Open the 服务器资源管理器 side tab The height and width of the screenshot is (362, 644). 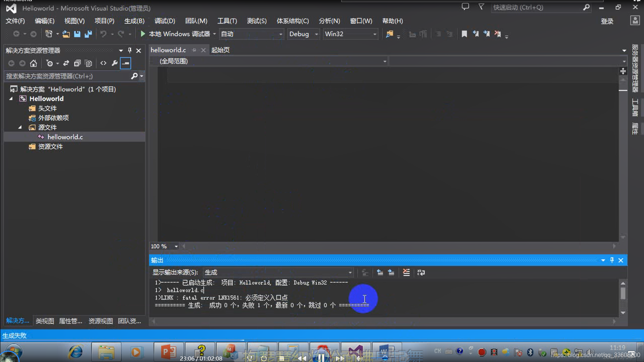(x=635, y=68)
